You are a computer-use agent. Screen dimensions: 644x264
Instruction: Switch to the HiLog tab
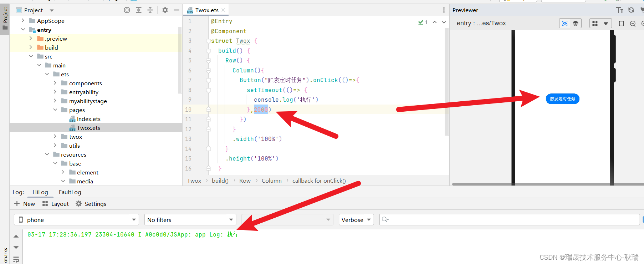click(x=40, y=192)
